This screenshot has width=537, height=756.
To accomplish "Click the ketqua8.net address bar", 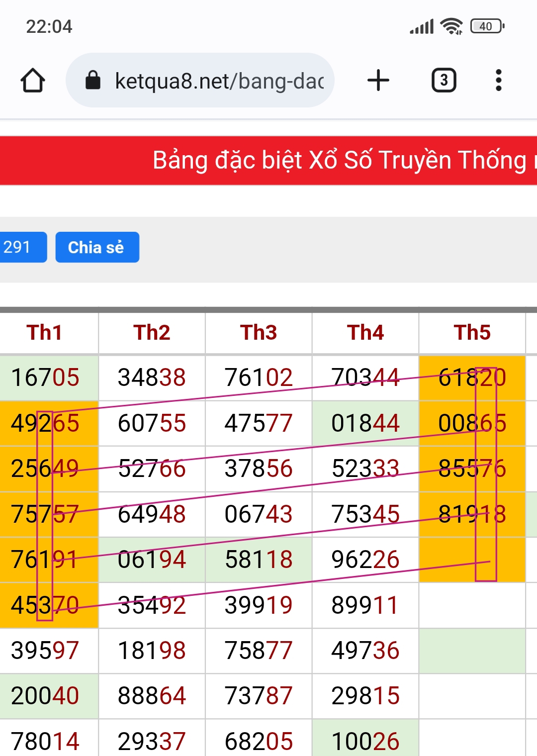I will click(x=219, y=81).
